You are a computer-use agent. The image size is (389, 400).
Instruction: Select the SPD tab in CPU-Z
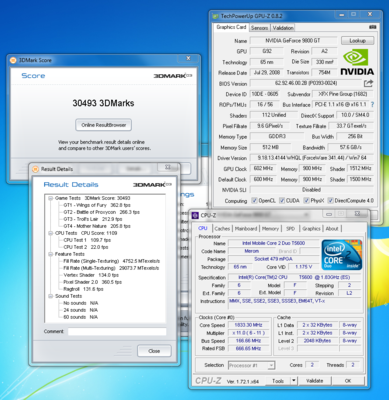[290, 229]
